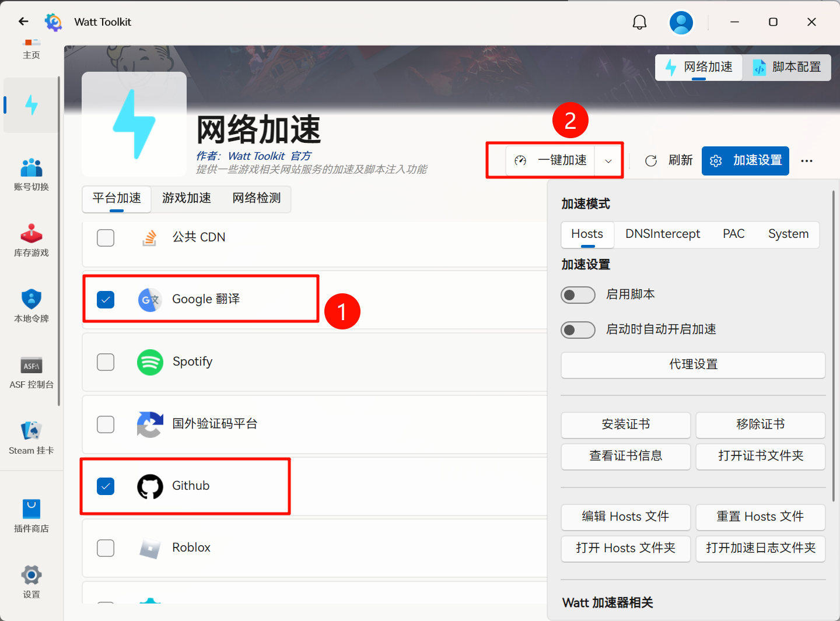Switch to the 游戏加速 tab
Screen dimensions: 840x621
click(187, 198)
